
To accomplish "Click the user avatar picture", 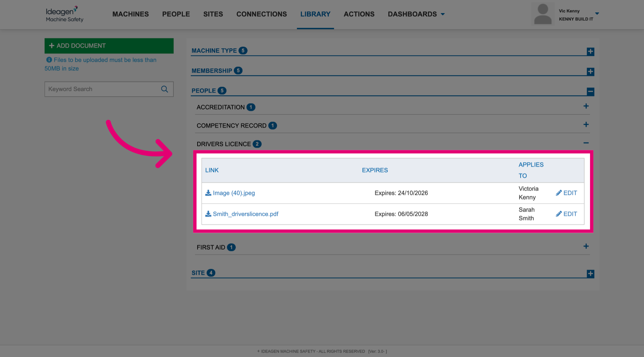I will tap(543, 14).
